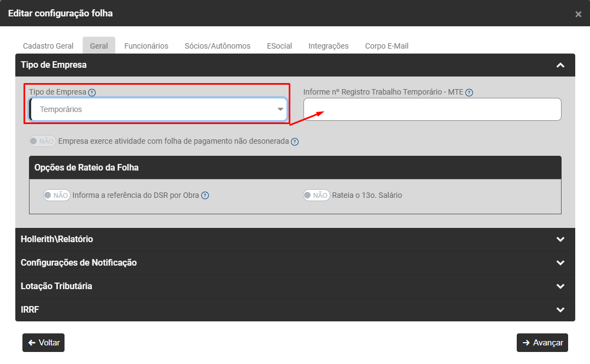Expand the Lotação Tributária section
Image resolution: width=590 pixels, height=364 pixels.
click(560, 286)
